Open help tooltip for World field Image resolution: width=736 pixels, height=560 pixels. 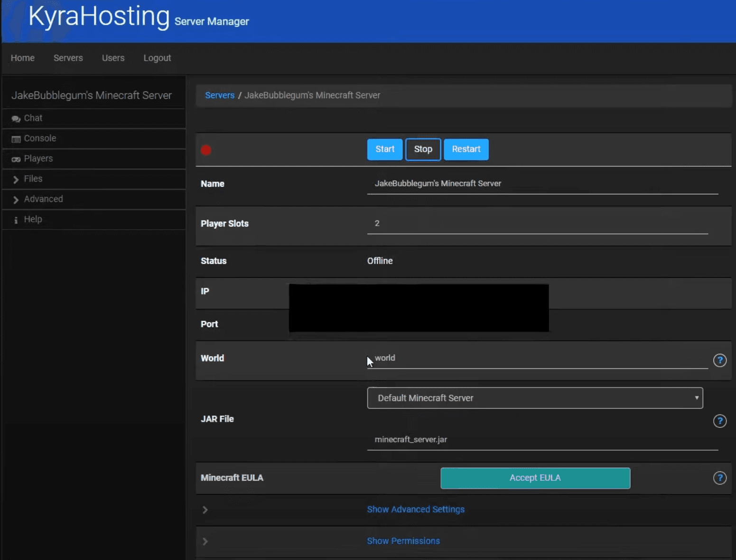pos(719,360)
